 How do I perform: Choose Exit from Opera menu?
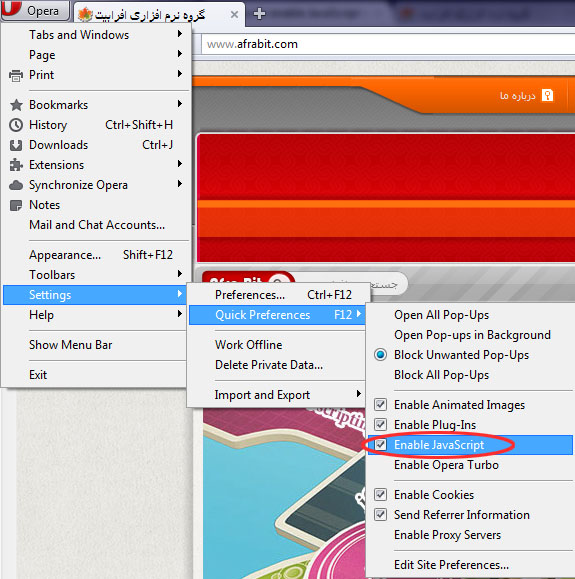(94, 375)
